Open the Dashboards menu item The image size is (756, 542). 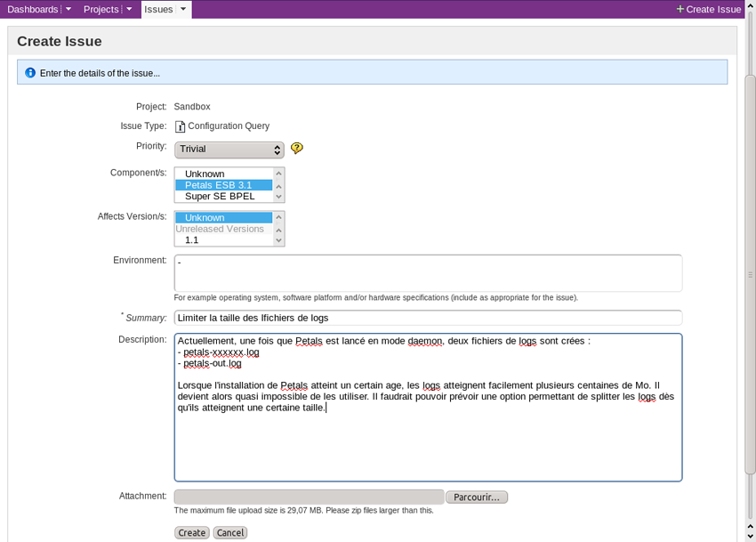pos(33,9)
